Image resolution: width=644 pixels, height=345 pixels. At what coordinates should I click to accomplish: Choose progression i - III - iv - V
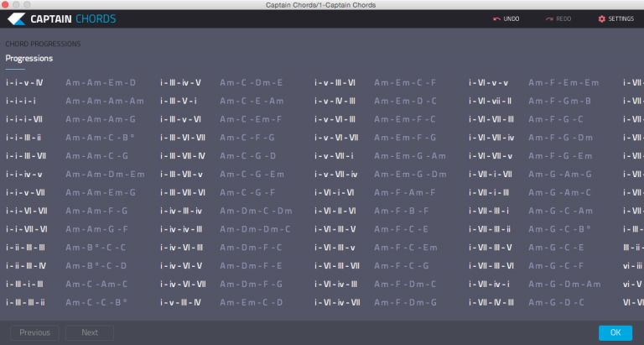[x=181, y=82]
